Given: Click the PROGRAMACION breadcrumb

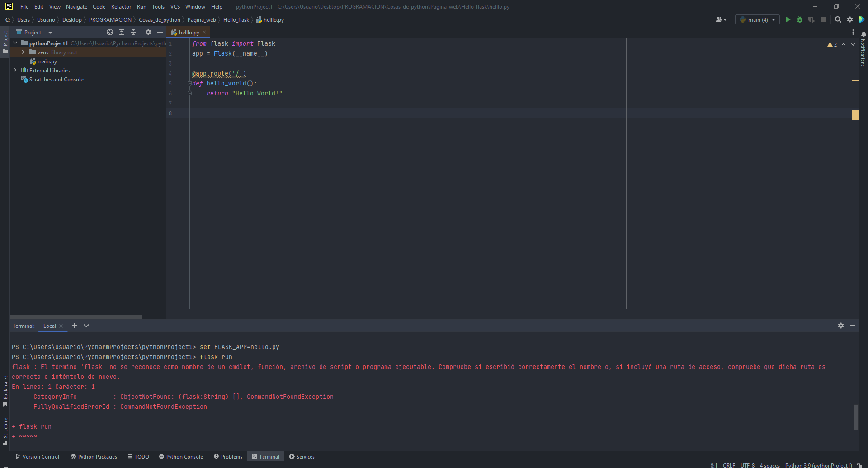Looking at the screenshot, I should click(110, 20).
